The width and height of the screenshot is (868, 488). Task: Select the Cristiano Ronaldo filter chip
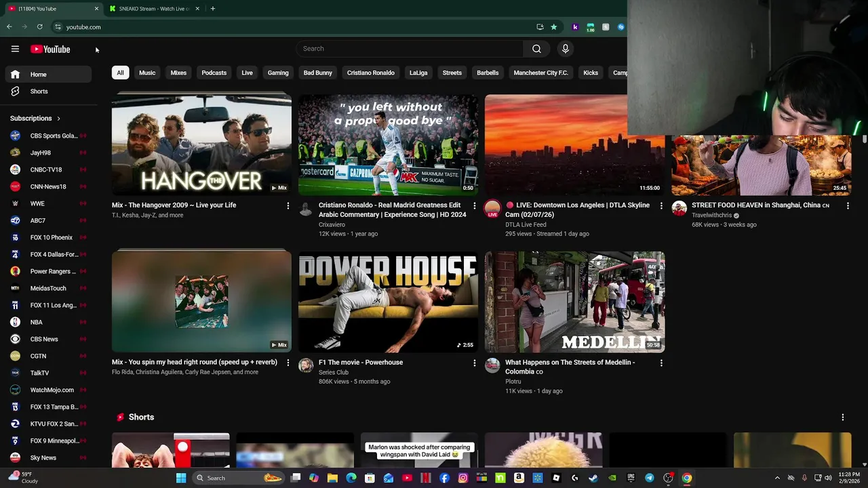pos(370,73)
